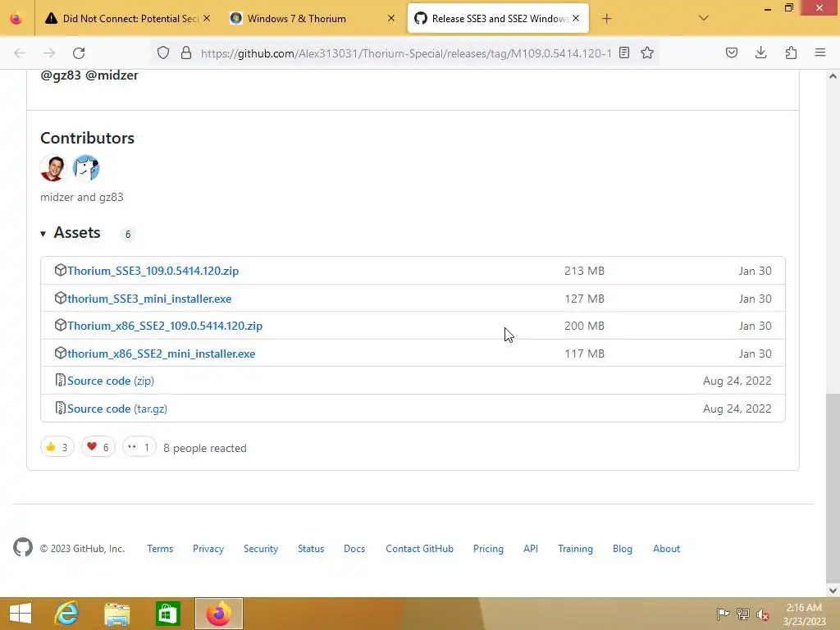Select the Release SSE3 and SSE2 tab
Image resolution: width=840 pixels, height=630 pixels.
coord(498,19)
